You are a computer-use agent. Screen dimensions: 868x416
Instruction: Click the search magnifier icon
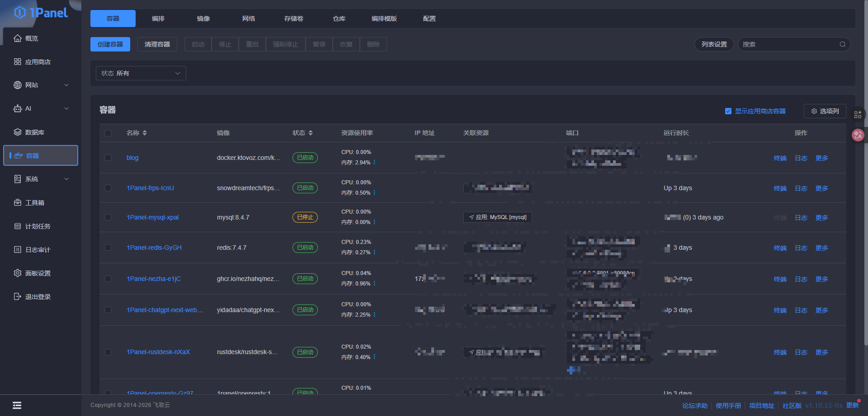tap(842, 44)
